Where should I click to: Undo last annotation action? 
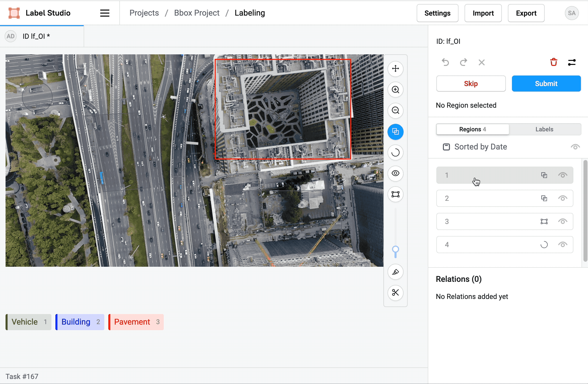pyautogui.click(x=446, y=61)
